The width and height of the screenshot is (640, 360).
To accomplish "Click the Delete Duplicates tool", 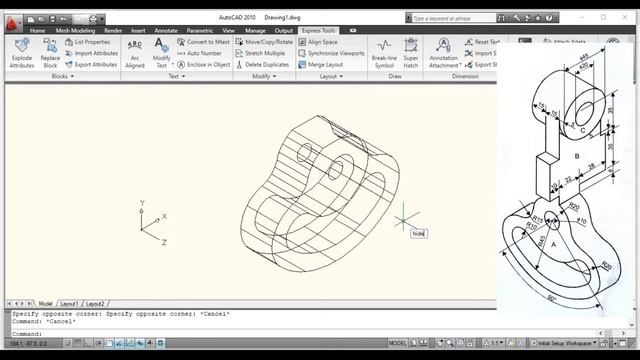I will pyautogui.click(x=262, y=64).
